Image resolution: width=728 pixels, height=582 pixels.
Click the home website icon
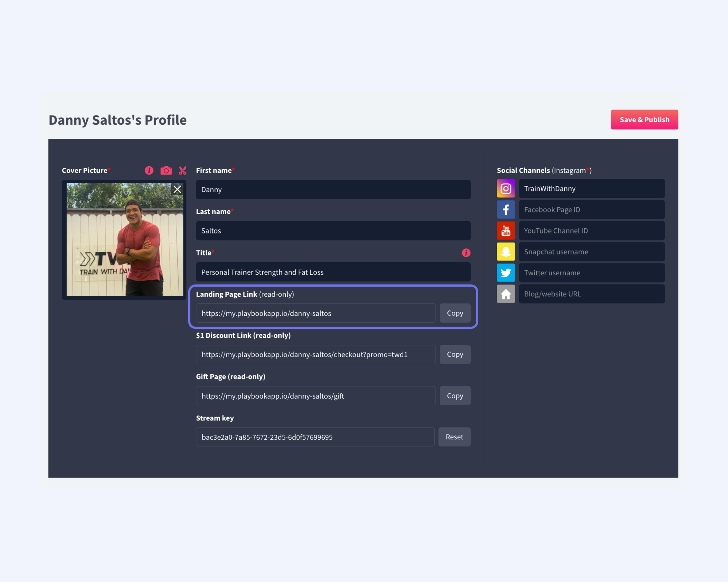click(x=506, y=294)
